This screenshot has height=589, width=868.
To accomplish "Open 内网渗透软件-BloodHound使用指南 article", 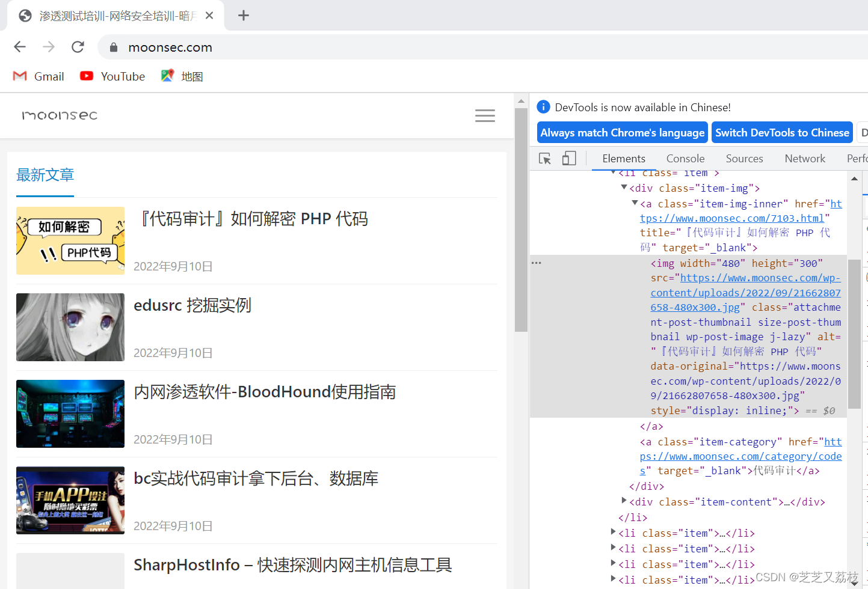I will [x=265, y=392].
